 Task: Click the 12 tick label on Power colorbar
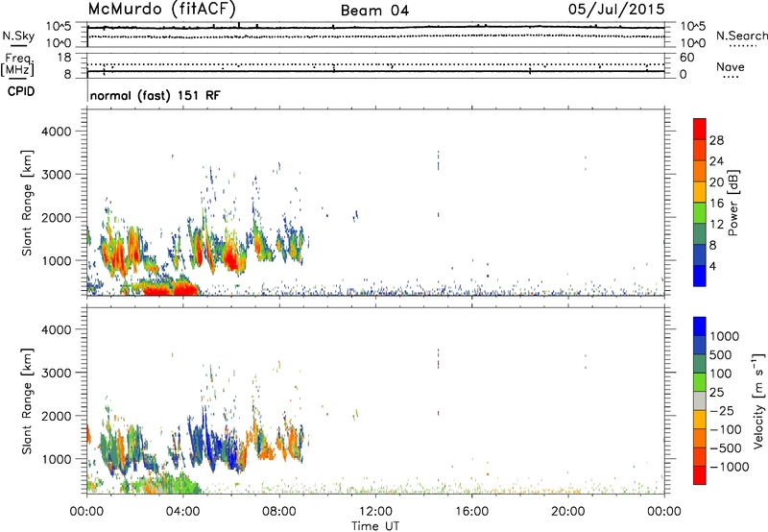pyautogui.click(x=716, y=225)
